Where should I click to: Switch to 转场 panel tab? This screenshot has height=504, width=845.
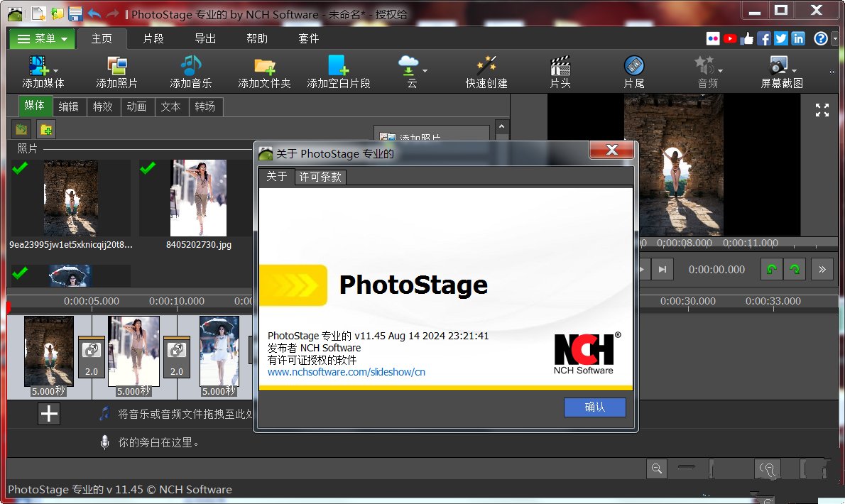tap(205, 106)
